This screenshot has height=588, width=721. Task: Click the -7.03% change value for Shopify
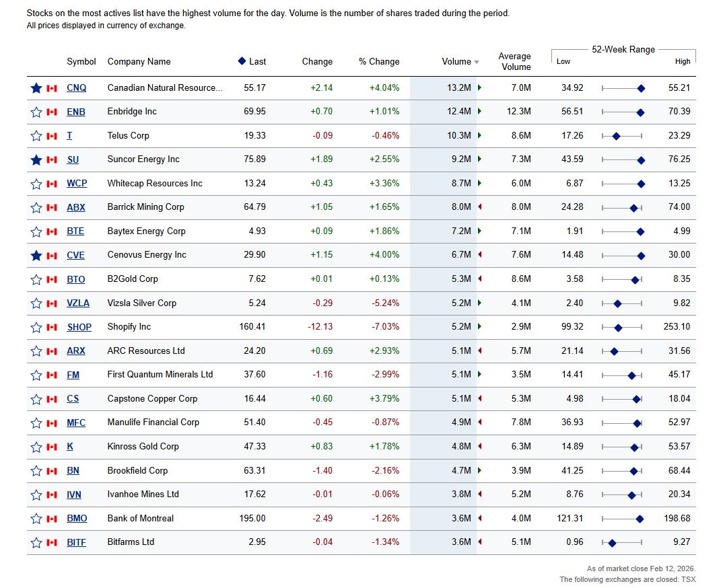[385, 326]
